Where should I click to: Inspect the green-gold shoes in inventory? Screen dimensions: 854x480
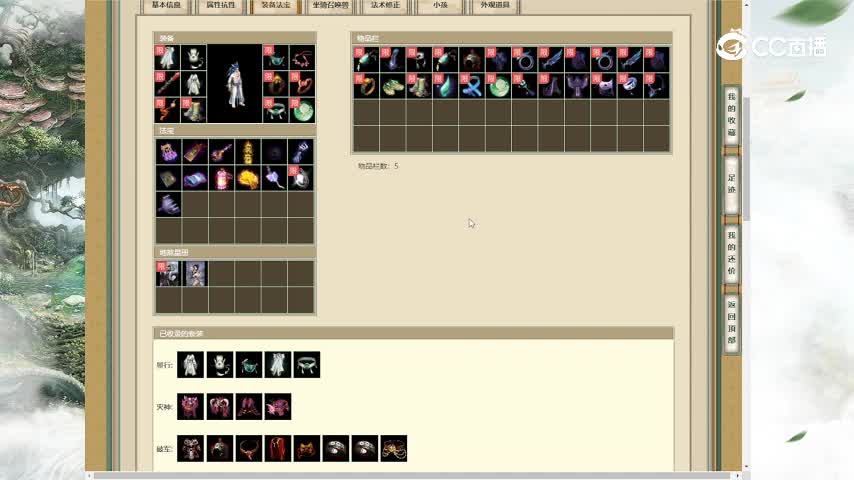pyautogui.click(x=392, y=86)
